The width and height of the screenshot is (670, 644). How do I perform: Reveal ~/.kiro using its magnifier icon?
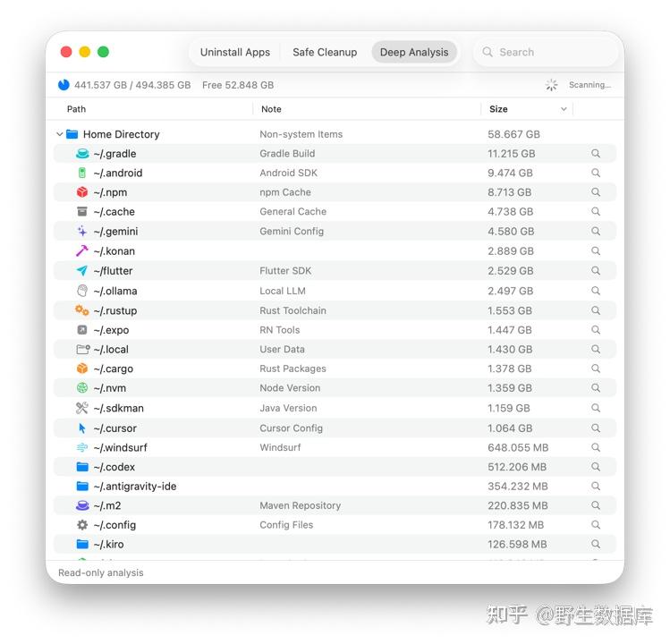click(596, 544)
